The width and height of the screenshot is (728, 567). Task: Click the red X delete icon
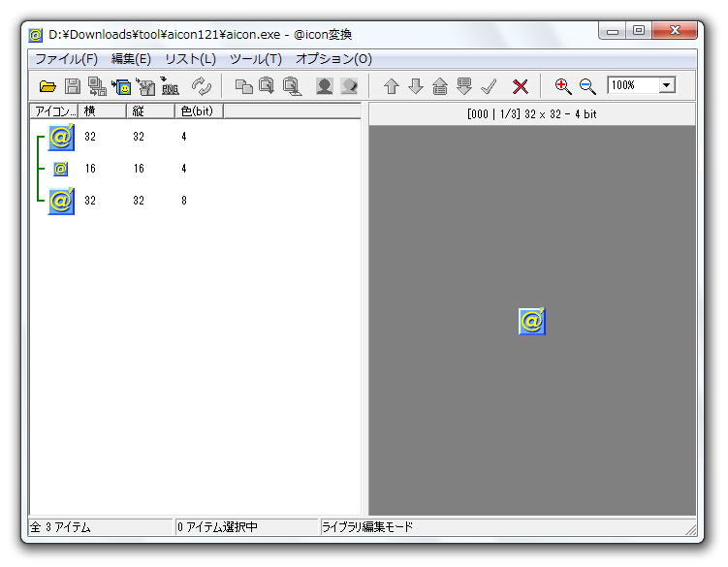pyautogui.click(x=520, y=86)
